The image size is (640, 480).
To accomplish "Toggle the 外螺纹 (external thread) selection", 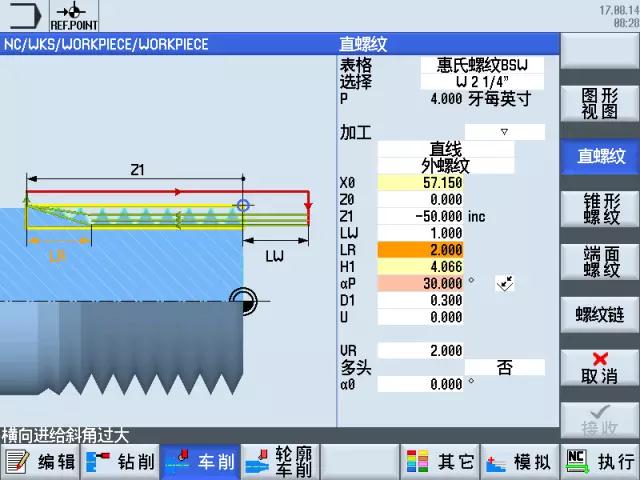I will click(445, 166).
